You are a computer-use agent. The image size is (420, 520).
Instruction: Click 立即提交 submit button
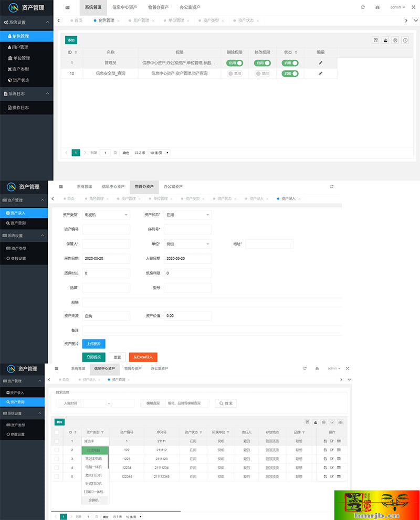coord(93,357)
